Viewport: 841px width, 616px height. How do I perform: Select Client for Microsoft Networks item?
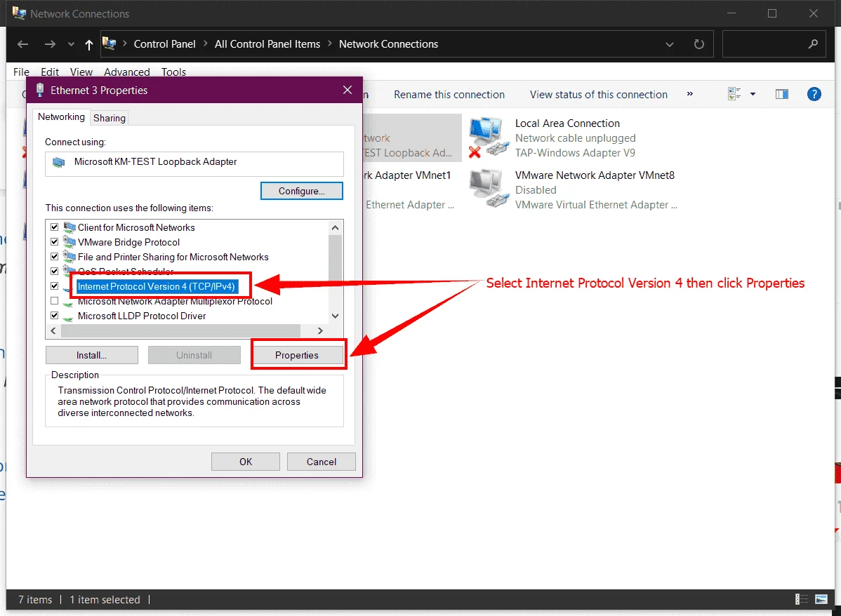pos(136,227)
